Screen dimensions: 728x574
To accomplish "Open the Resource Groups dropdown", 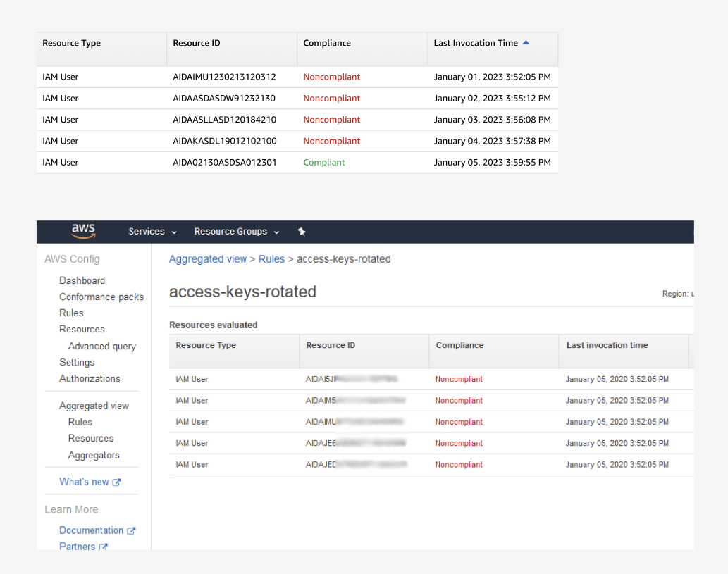I will point(237,231).
